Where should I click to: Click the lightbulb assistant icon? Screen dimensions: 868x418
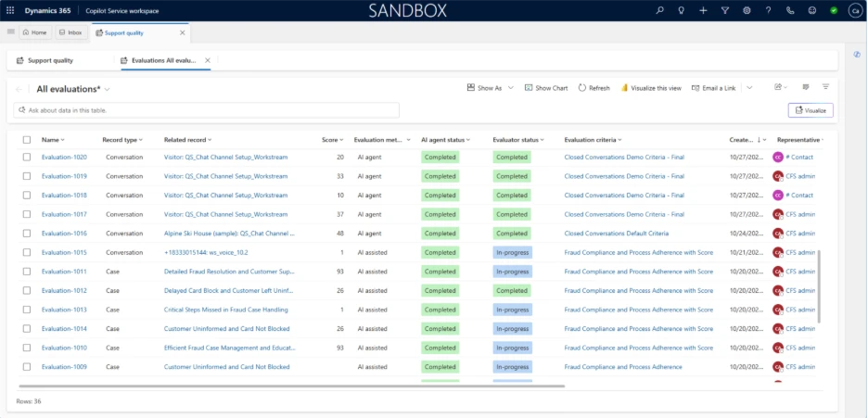point(682,10)
